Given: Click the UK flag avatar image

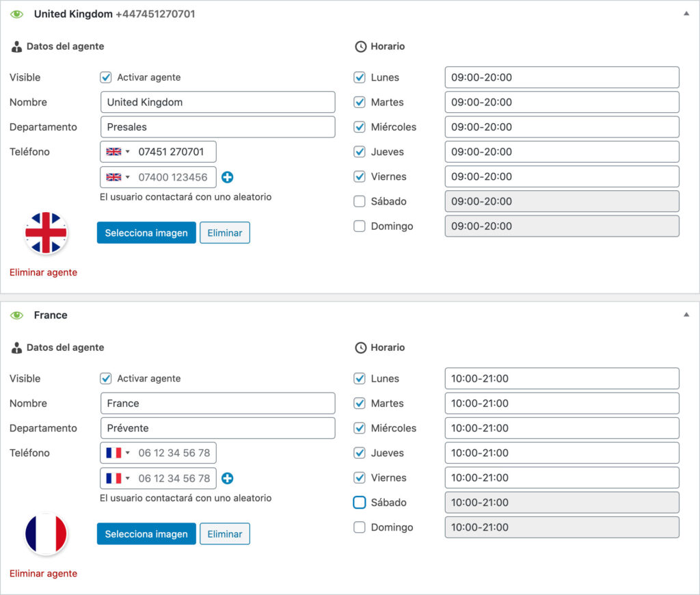Looking at the screenshot, I should coord(46,233).
